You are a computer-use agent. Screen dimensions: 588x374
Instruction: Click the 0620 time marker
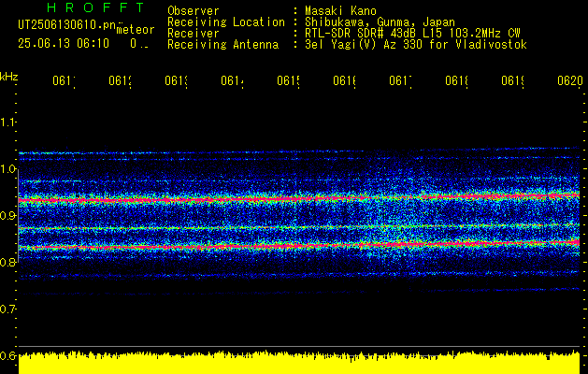click(570, 81)
